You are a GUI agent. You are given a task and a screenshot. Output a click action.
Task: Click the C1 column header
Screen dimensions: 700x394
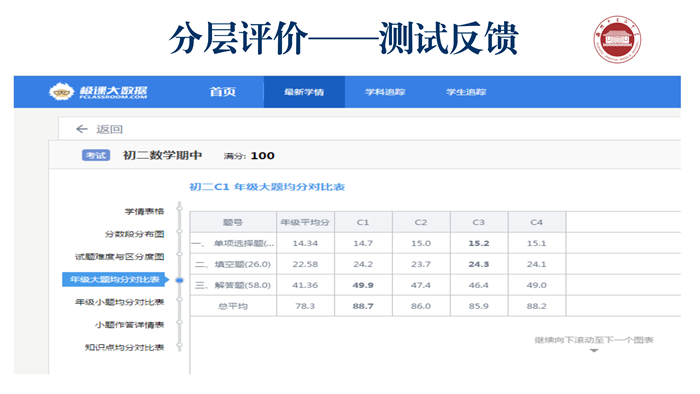(363, 222)
